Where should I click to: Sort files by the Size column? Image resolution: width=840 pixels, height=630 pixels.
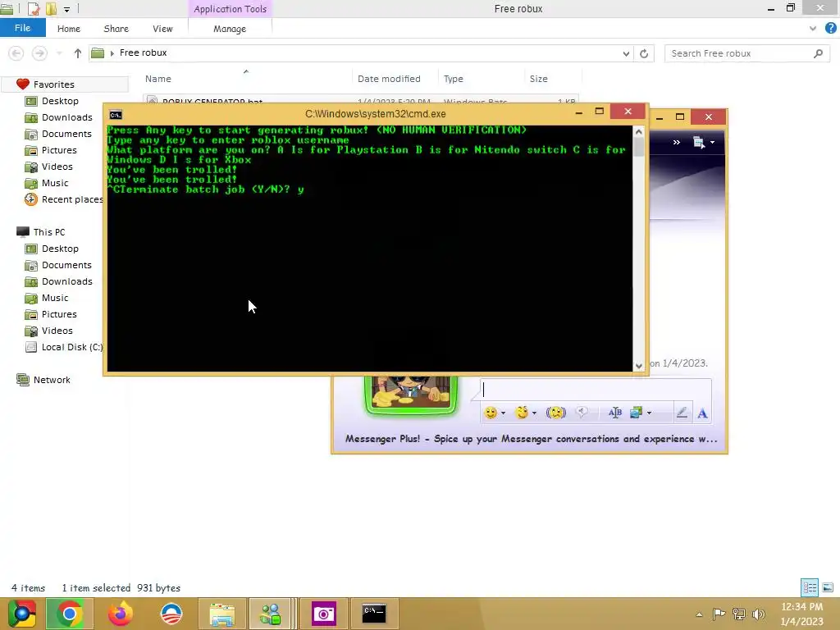point(538,79)
